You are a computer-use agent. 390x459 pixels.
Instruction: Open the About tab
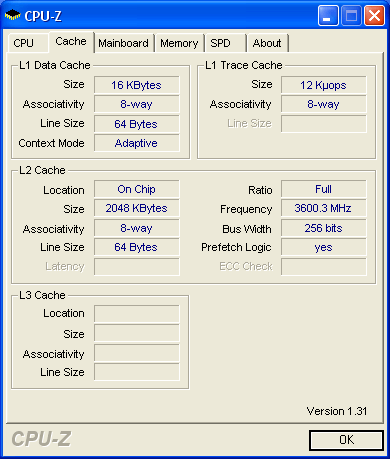tap(267, 43)
